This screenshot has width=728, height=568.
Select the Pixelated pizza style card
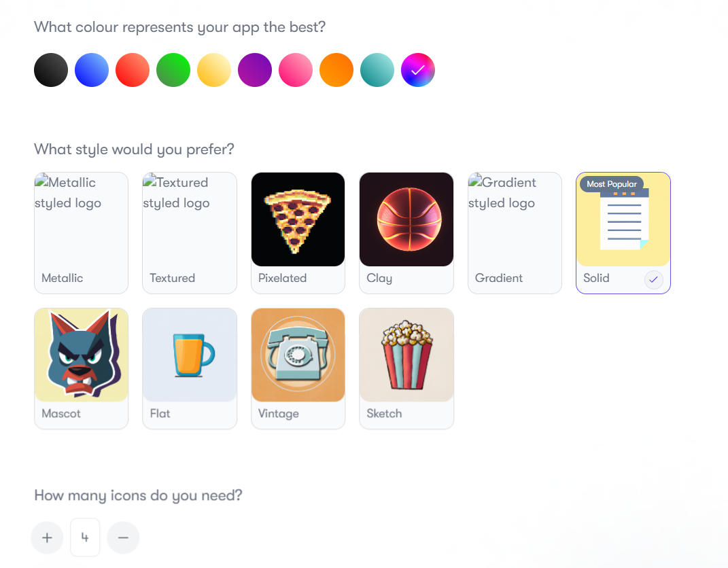coord(298,233)
